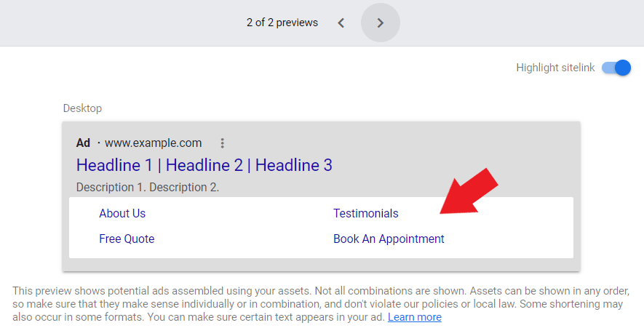
Task: Select the Free Quote sitelink
Action: pyautogui.click(x=127, y=239)
